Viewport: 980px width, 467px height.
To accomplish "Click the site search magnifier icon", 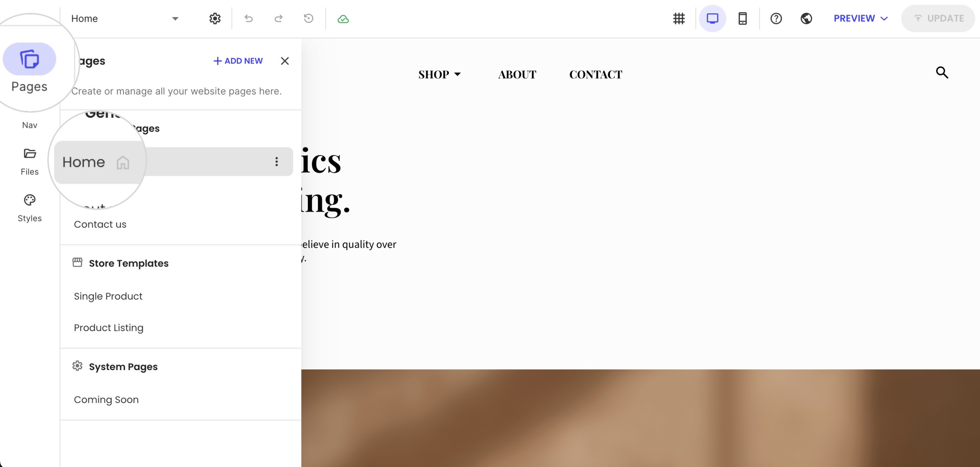I will pos(942,72).
